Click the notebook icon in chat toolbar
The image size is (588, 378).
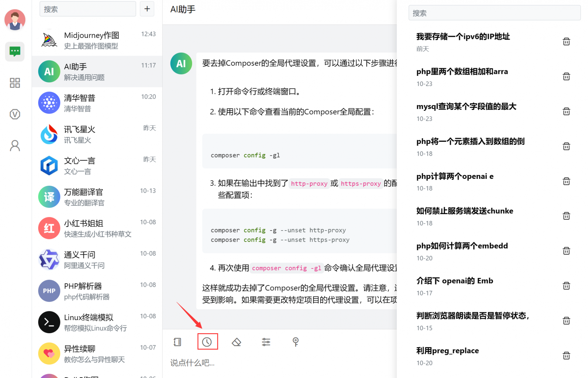177,342
